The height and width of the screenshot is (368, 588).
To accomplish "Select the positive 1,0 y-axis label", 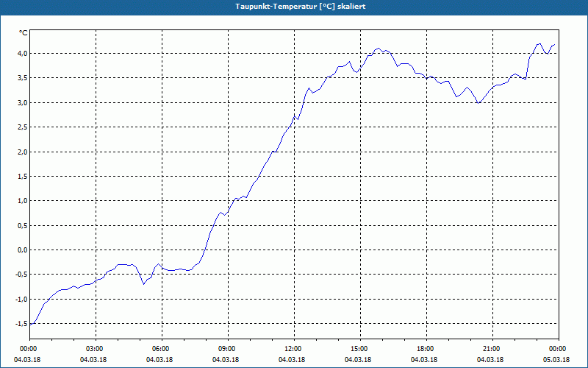I will pyautogui.click(x=23, y=201).
